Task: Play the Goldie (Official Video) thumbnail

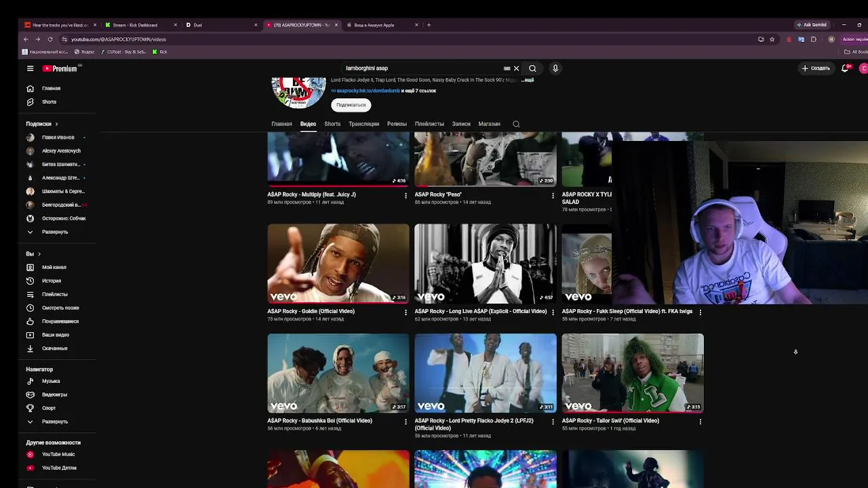Action: pos(338,264)
